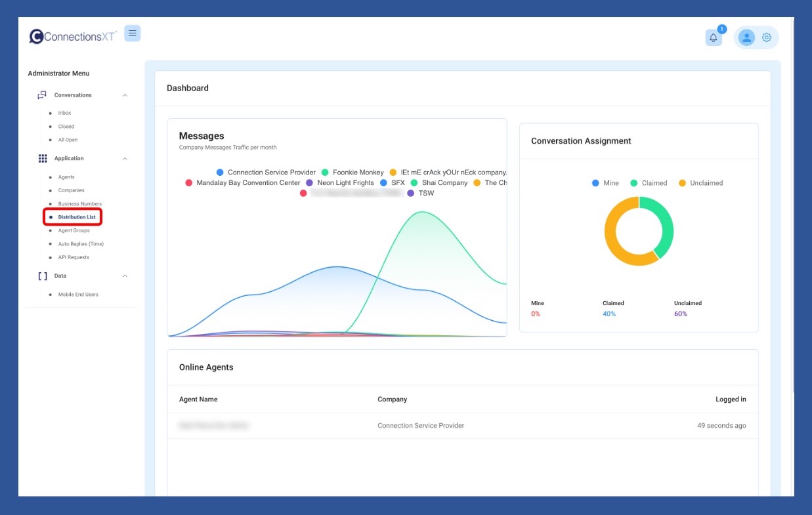Click the Conversations chat bubble icon
This screenshot has height=515, width=812.
pyautogui.click(x=43, y=95)
